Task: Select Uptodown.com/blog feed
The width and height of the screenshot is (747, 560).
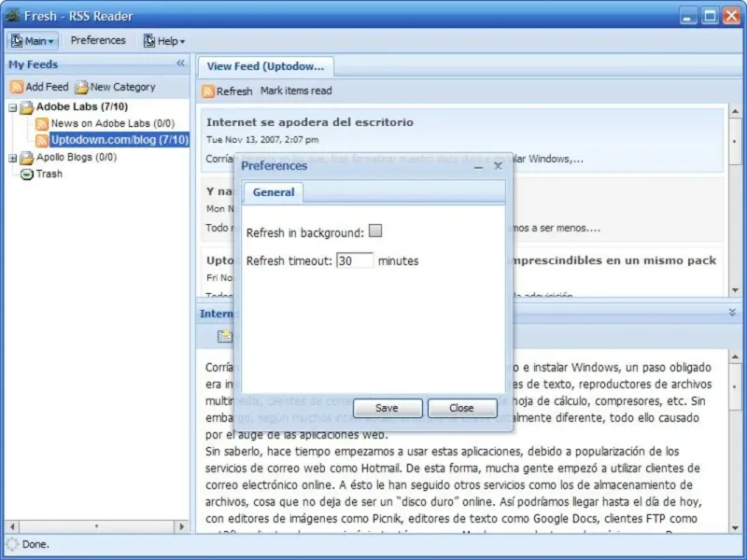Action: [x=120, y=139]
